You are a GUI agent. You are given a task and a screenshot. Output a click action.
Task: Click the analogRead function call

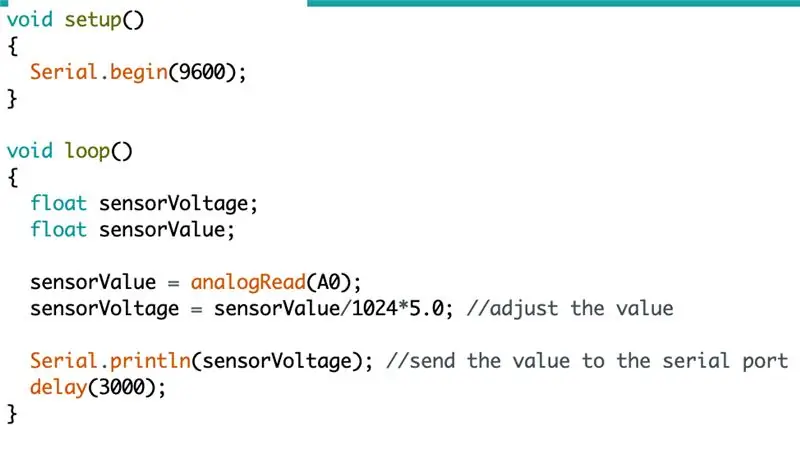coord(248,283)
